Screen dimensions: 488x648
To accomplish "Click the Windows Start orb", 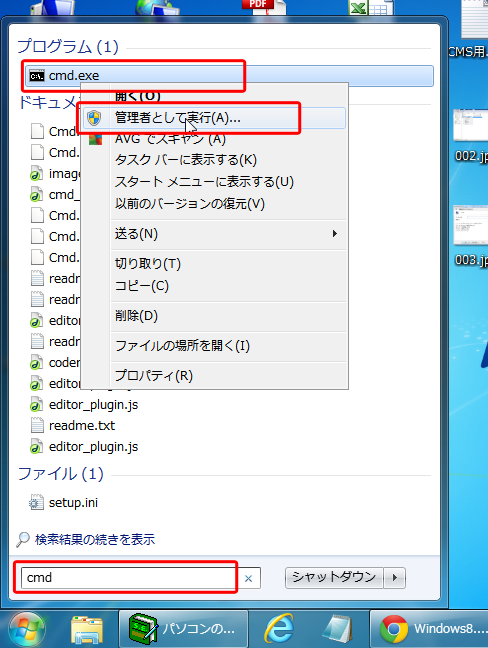I will click(27, 629).
